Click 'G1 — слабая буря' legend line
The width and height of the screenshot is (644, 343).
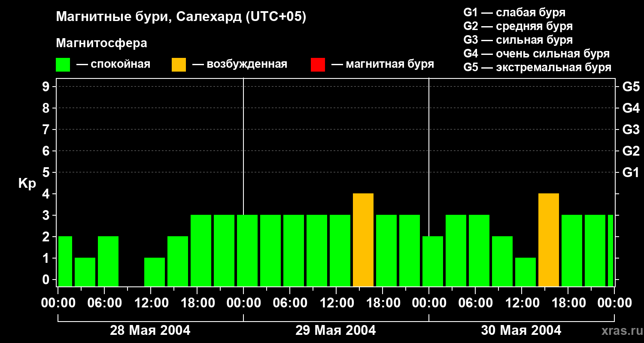(x=514, y=12)
